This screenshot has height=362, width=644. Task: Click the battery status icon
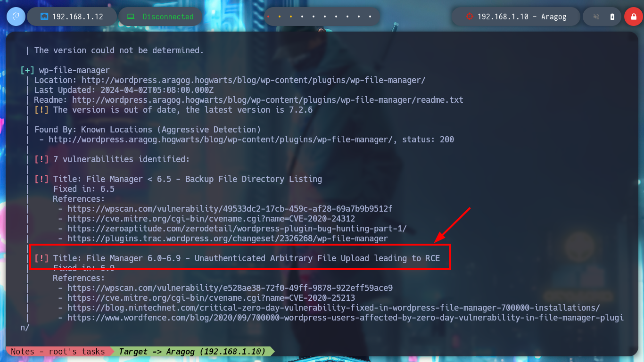tap(612, 16)
